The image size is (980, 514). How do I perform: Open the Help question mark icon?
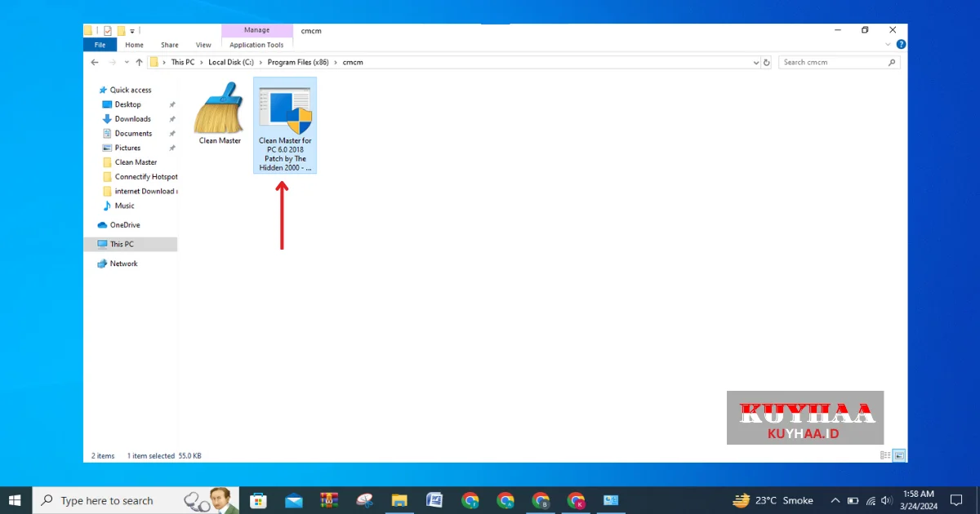tap(901, 45)
